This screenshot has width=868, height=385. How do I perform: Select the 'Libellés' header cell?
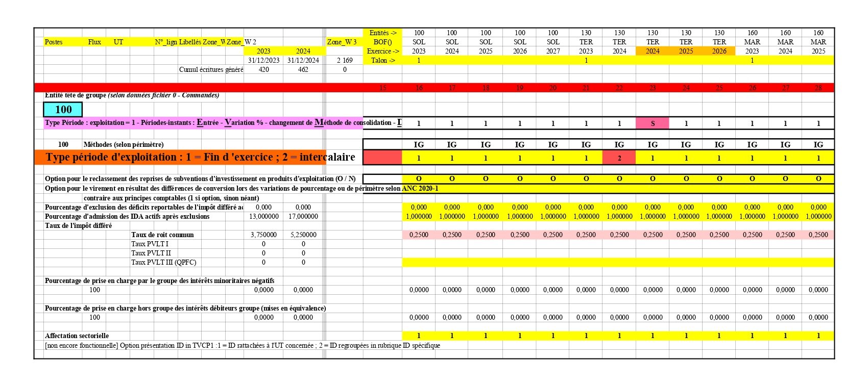click(190, 42)
